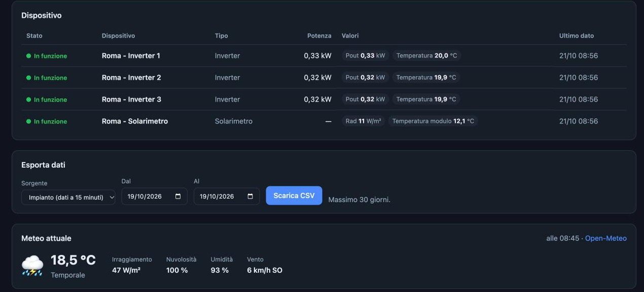Click the Meteo attuale heading
Screen dimensions: 644x292
(x=46, y=238)
